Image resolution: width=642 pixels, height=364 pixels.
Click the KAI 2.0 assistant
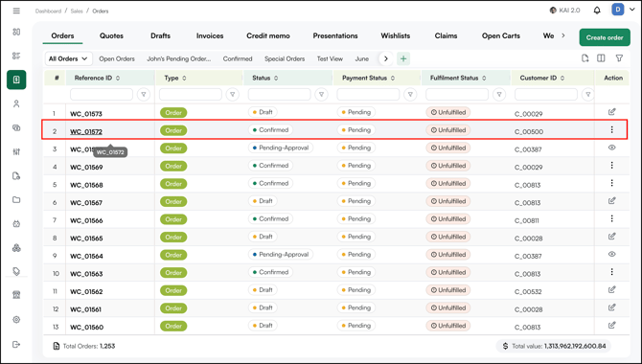564,11
